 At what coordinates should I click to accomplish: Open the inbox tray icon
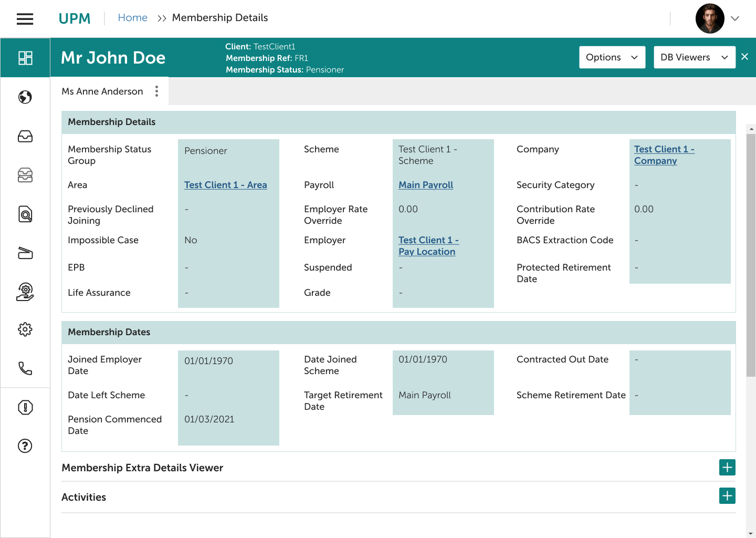25,136
